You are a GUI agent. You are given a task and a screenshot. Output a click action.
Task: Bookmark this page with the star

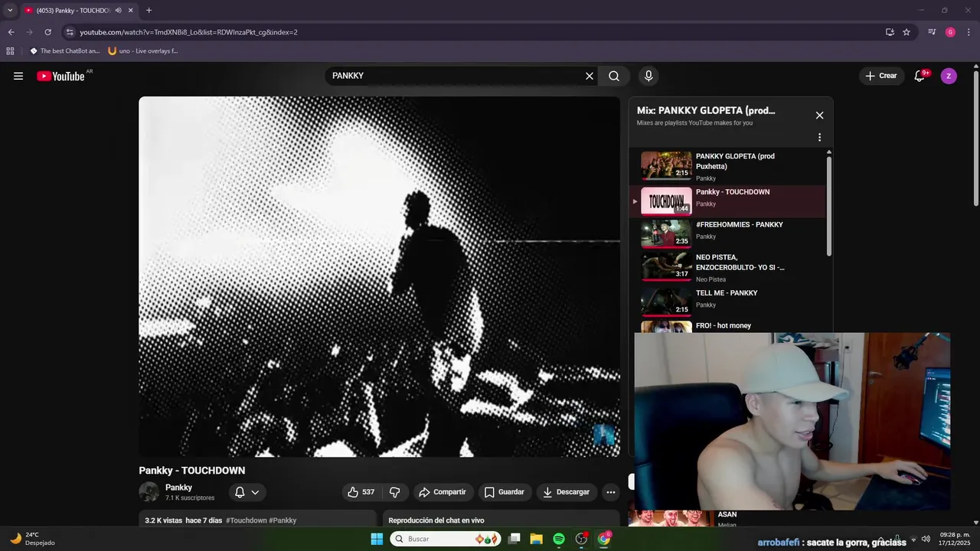click(x=906, y=32)
